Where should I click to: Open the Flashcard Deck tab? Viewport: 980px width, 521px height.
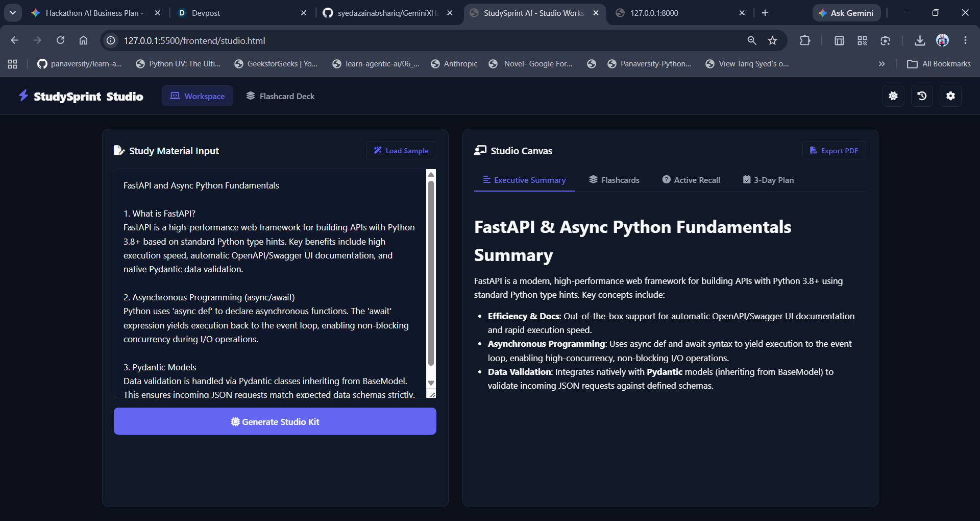click(x=280, y=96)
